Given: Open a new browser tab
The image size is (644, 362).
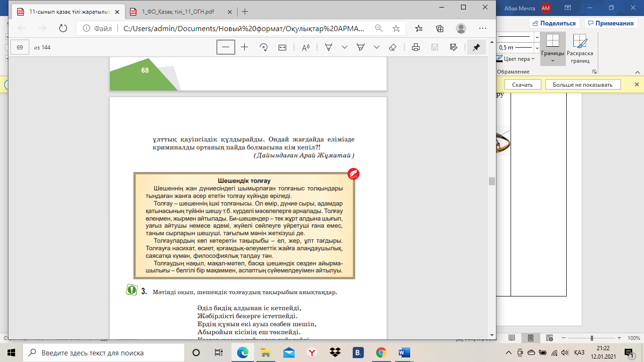Looking at the screenshot, I should coord(245,12).
